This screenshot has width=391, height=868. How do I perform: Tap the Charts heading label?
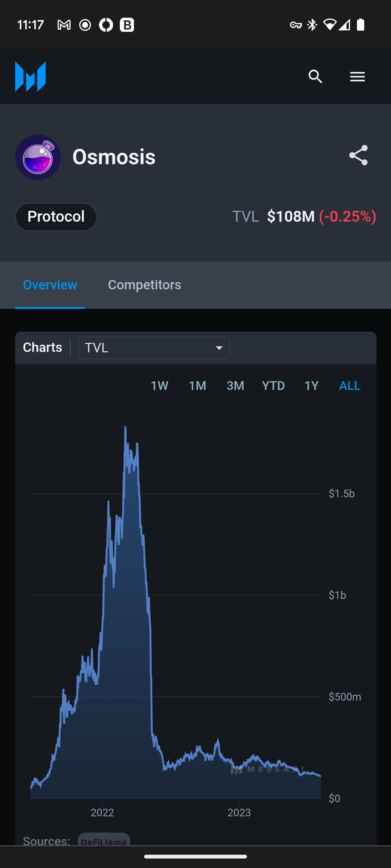coord(43,348)
